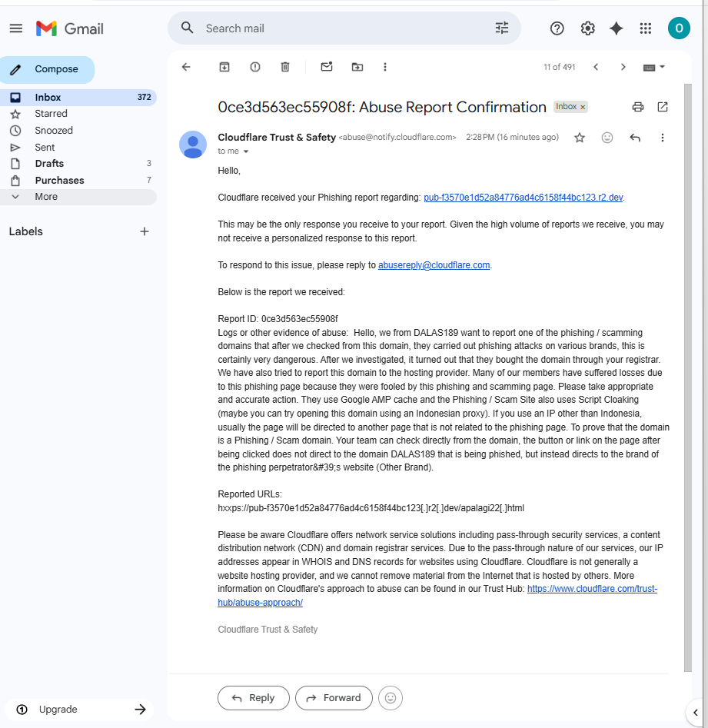Viewport: 708px width, 728px height.
Task: Open the Inbox folder
Action: [x=78, y=97]
